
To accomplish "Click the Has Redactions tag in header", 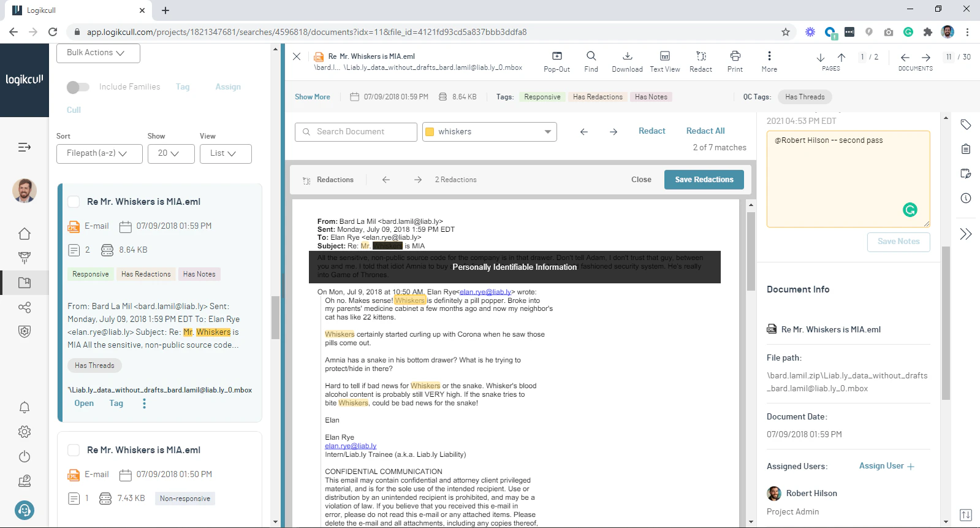I will click(598, 97).
